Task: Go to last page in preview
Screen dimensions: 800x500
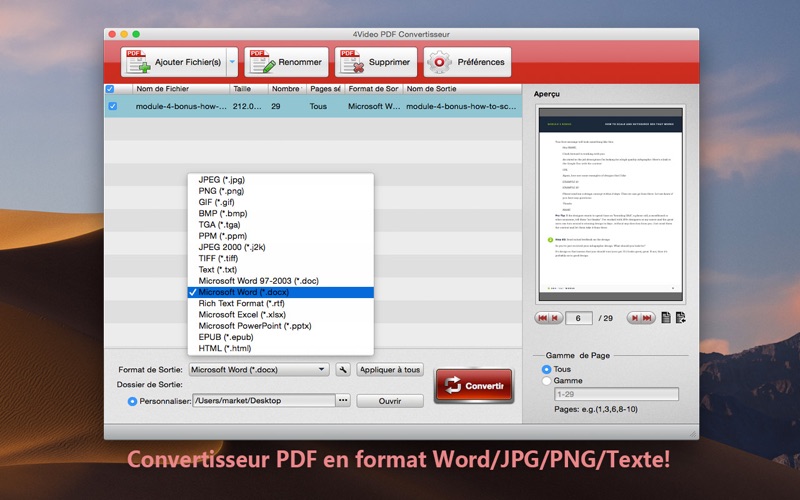Action: pos(648,318)
